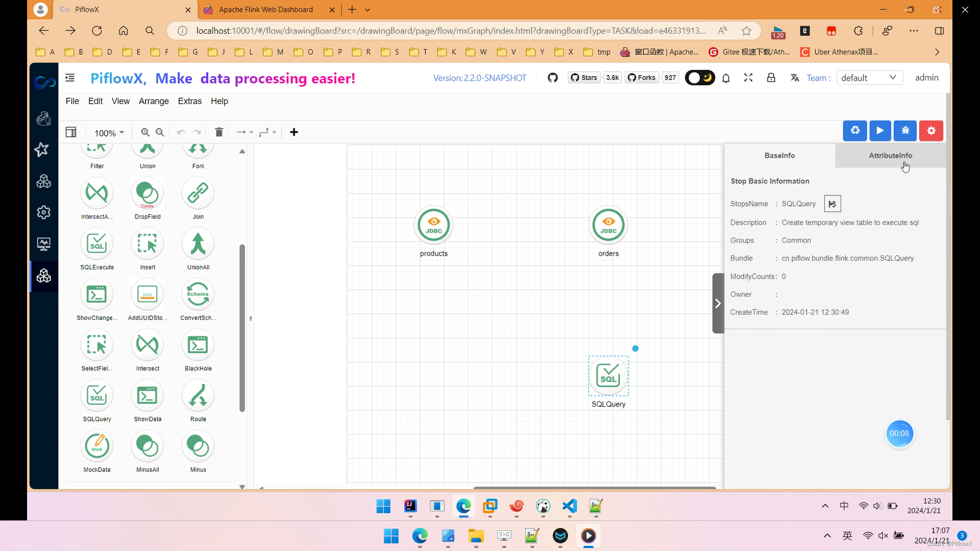Open the 100% zoom dropdown
The image size is (980, 551).
pos(110,132)
